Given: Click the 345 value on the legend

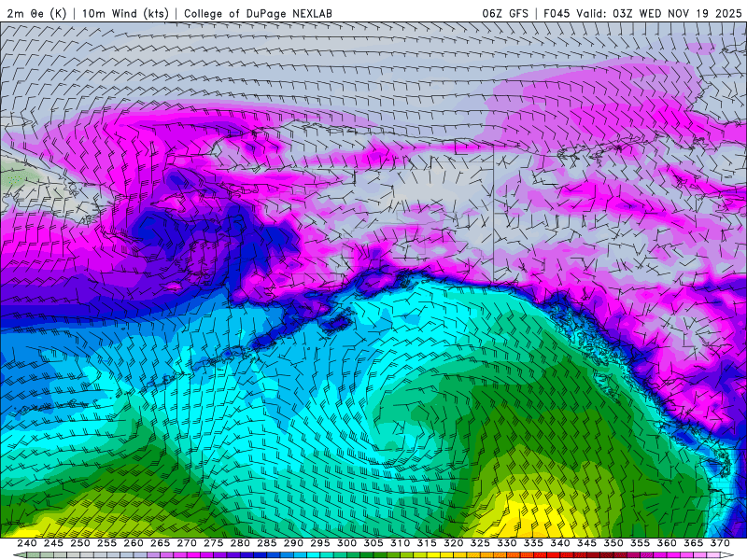Looking at the screenshot, I should pos(587,543).
